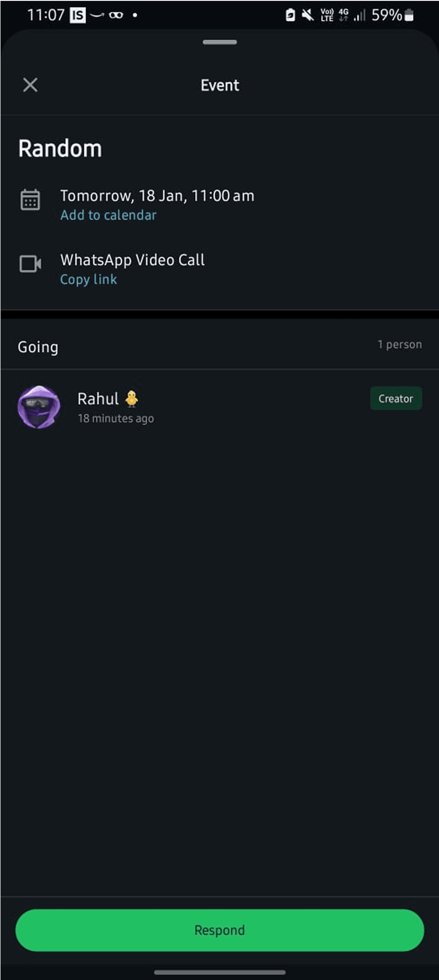Tap the calendar icon beside the event date
The image size is (439, 980).
(x=30, y=199)
